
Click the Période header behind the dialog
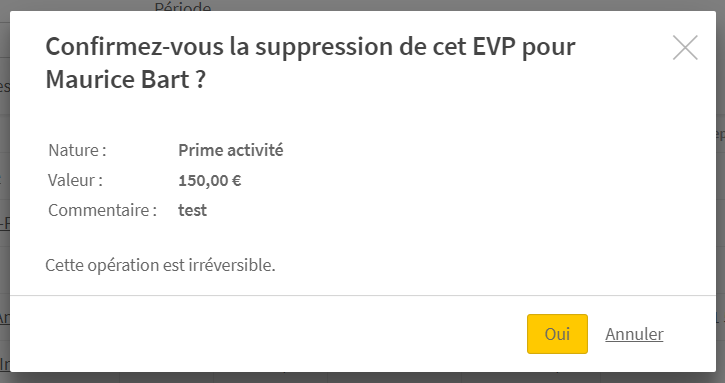coord(183,6)
